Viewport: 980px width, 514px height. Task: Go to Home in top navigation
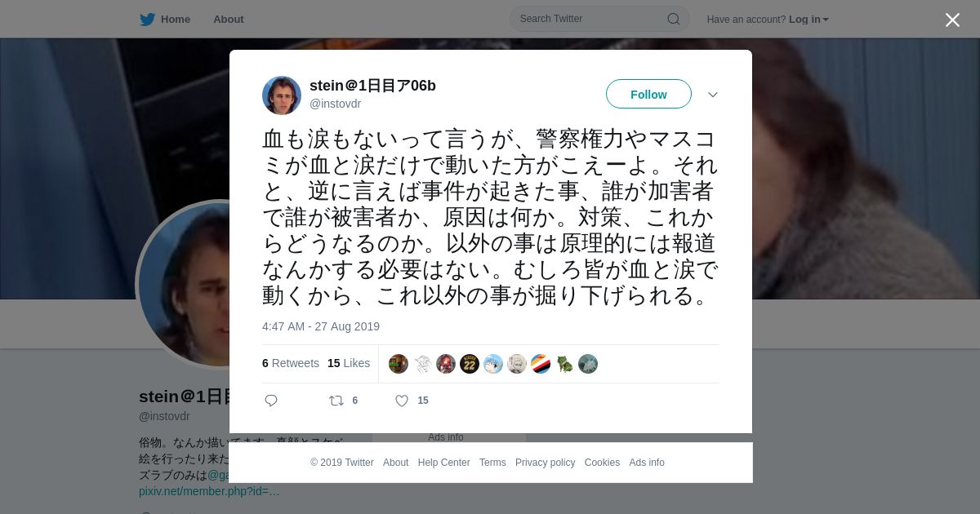pos(165,20)
